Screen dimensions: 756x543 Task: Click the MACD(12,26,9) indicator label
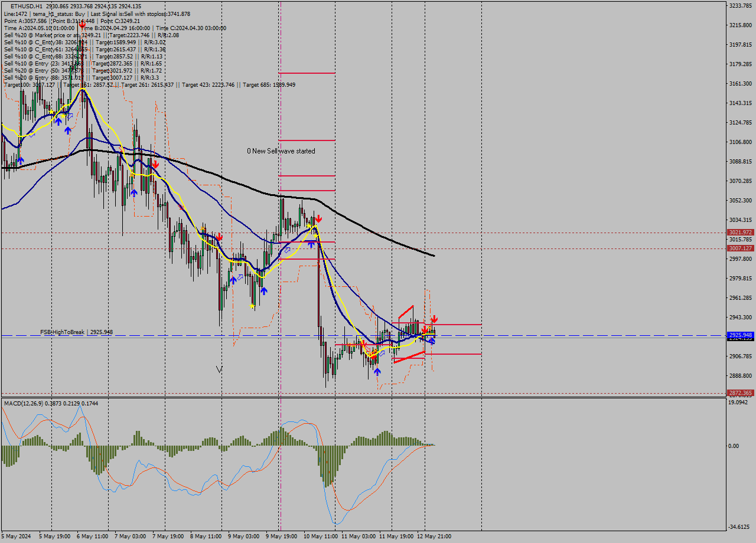[35, 404]
